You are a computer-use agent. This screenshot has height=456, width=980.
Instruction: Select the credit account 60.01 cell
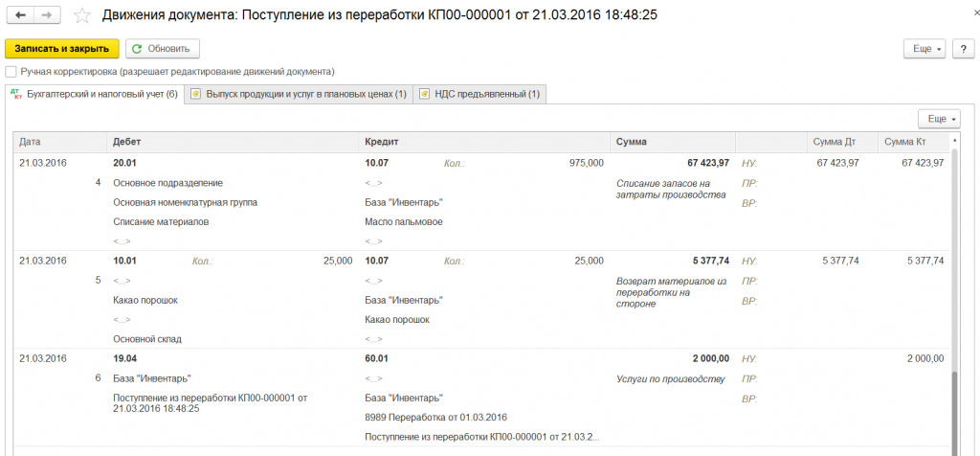(377, 358)
